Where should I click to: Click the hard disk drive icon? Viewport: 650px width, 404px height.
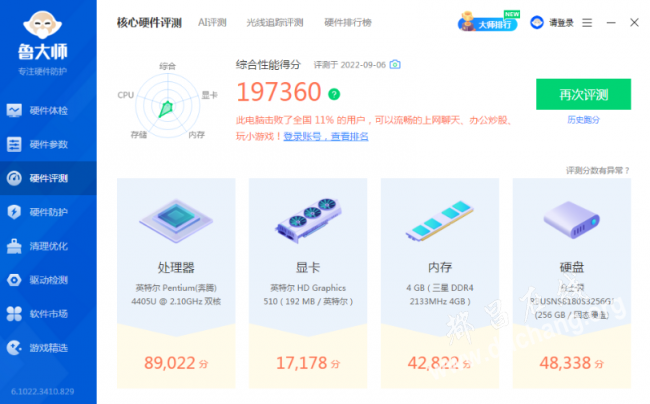(x=572, y=220)
